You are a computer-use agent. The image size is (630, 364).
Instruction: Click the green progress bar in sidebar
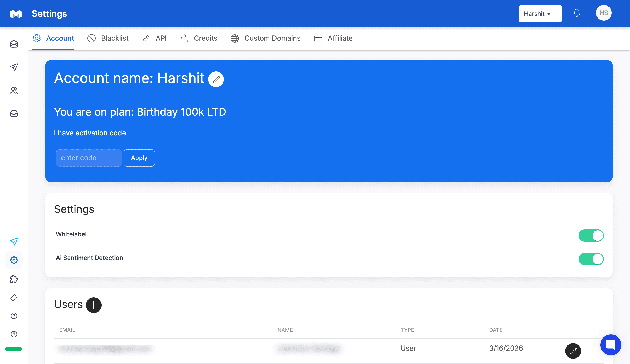[14, 349]
